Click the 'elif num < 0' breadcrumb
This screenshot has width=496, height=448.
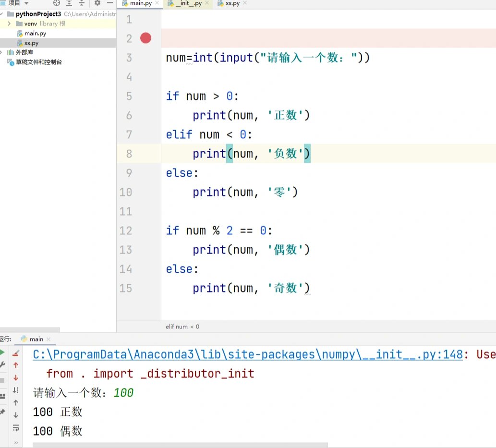(x=182, y=327)
